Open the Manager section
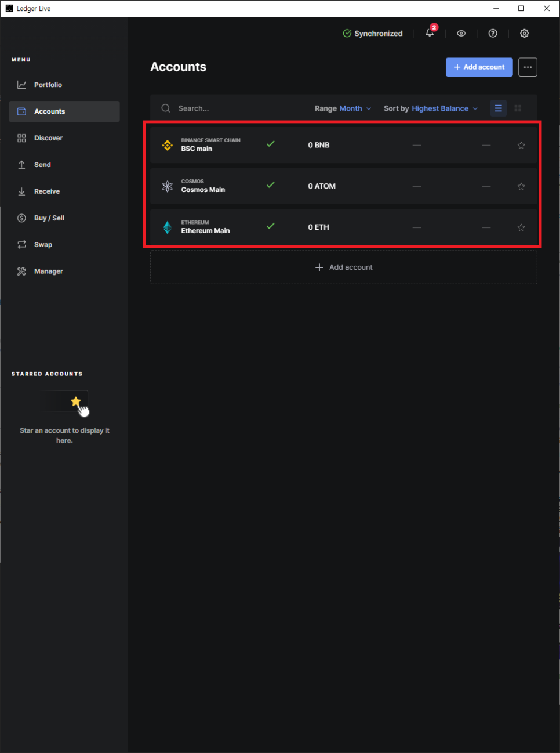The image size is (560, 753). coord(64,271)
